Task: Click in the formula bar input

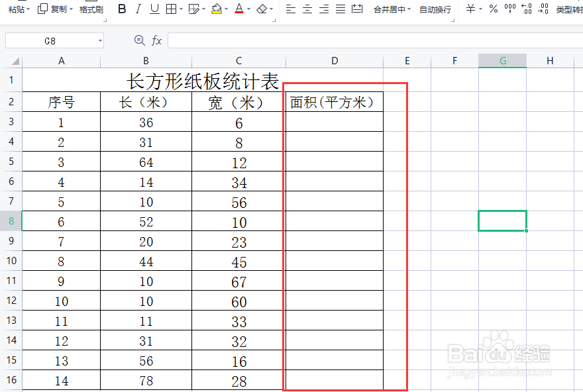Action: coord(375,40)
